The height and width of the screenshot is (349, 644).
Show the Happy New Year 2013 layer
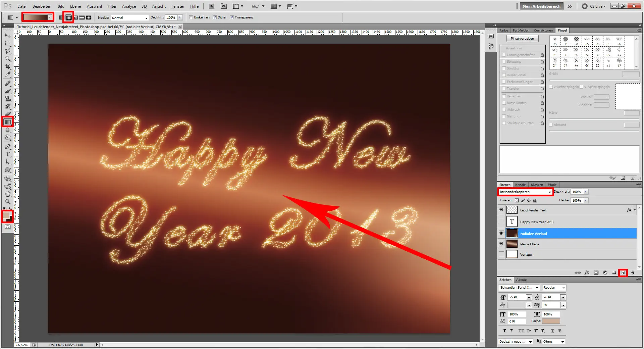501,221
